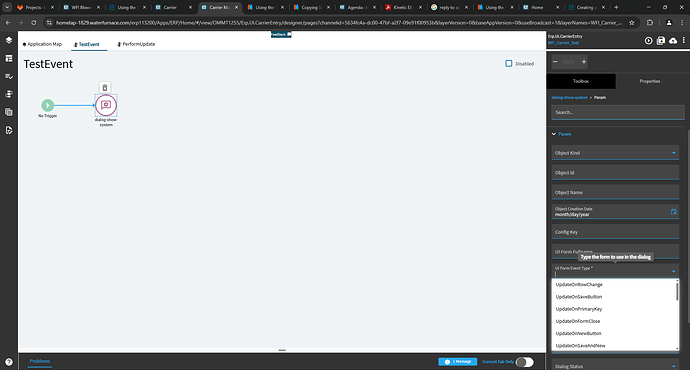Select the green No Trigger start node
Screen dimensions: 690x370
click(x=48, y=105)
